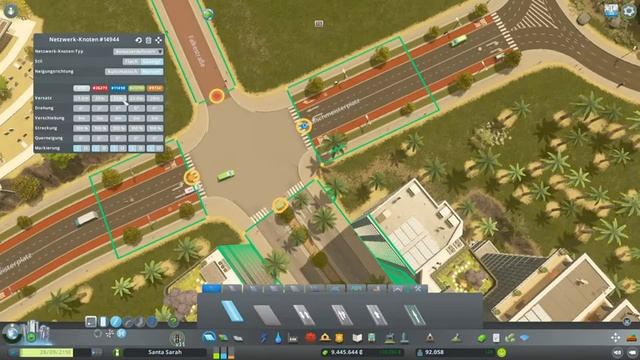The image size is (640, 360).
Task: Select the right option in the Stil row
Action: tap(152, 62)
